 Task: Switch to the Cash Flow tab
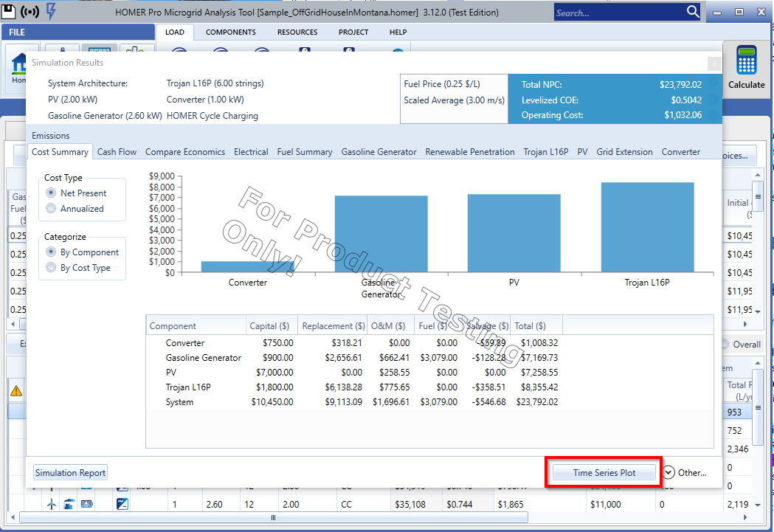(117, 152)
